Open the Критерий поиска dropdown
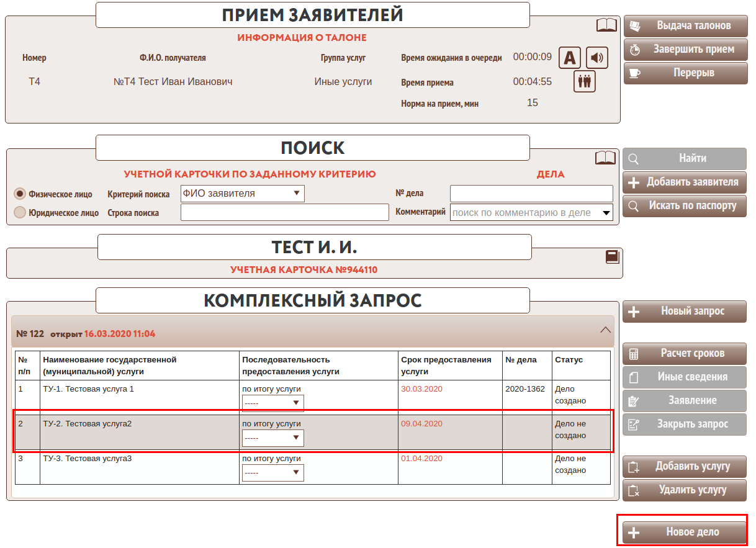Image resolution: width=756 pixels, height=548 pixels. click(x=242, y=194)
